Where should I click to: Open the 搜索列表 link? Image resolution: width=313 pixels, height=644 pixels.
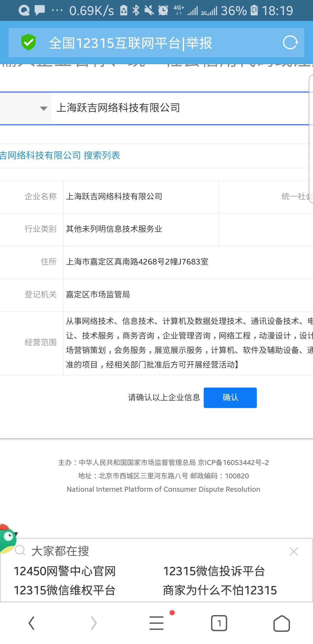pos(102,155)
